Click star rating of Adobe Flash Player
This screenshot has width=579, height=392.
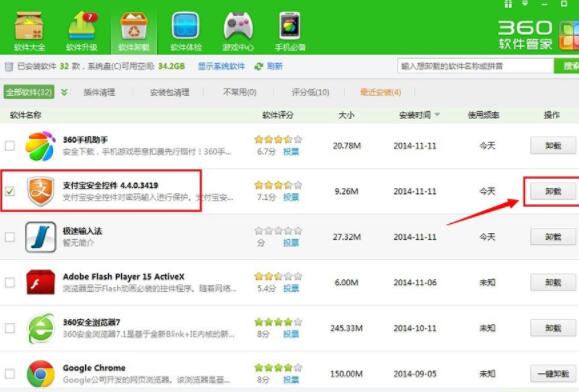pos(278,276)
